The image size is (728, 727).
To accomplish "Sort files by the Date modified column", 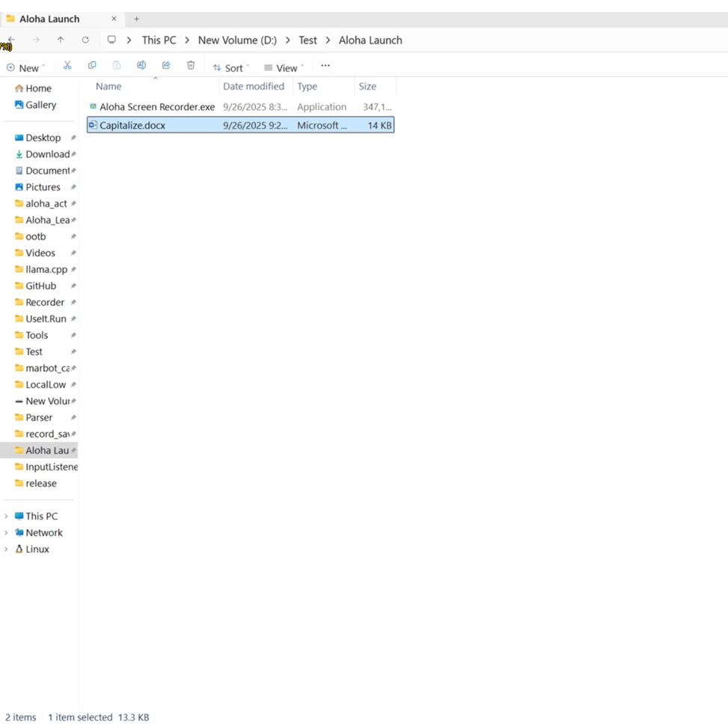I will point(254,87).
